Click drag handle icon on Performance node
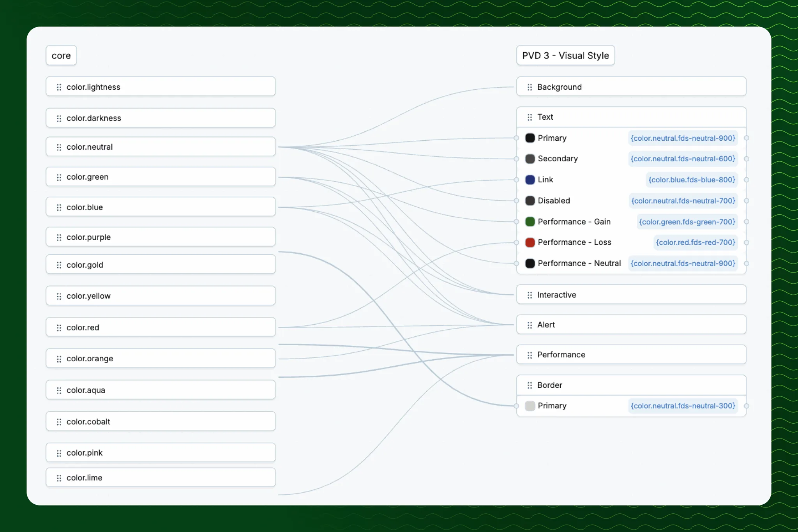This screenshot has width=798, height=532. [530, 355]
